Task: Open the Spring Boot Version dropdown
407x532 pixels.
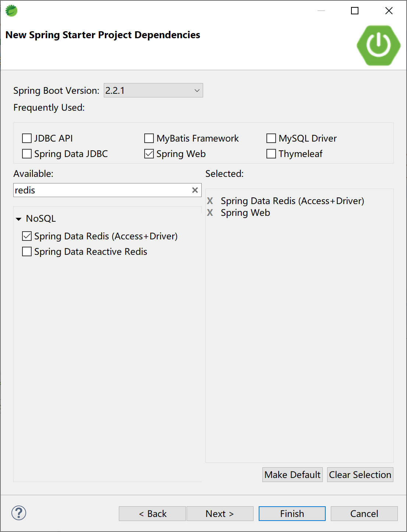Action: click(153, 90)
